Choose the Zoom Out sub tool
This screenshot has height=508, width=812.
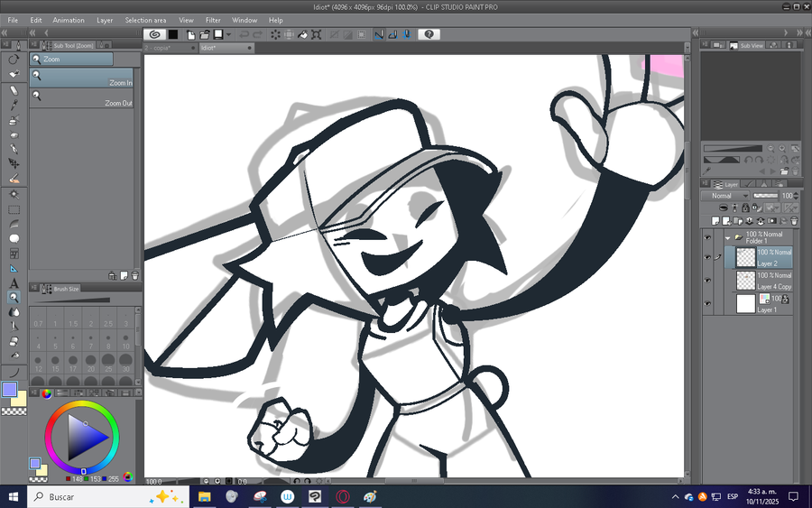[x=81, y=97]
